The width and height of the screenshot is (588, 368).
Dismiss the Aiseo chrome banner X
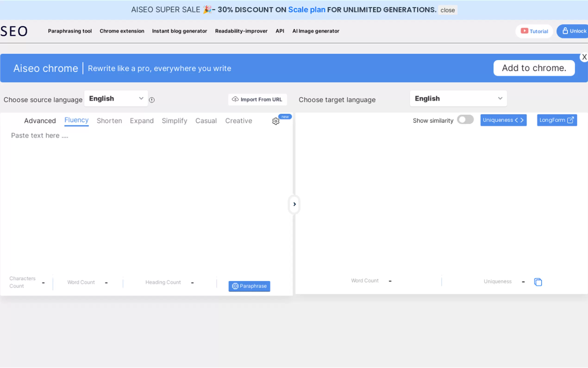tap(584, 57)
